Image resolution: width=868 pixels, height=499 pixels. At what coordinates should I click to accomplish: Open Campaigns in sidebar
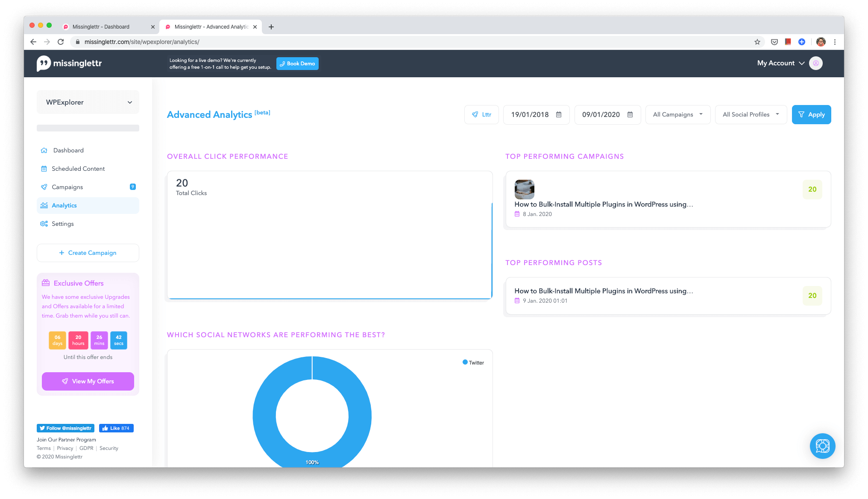pos(88,187)
